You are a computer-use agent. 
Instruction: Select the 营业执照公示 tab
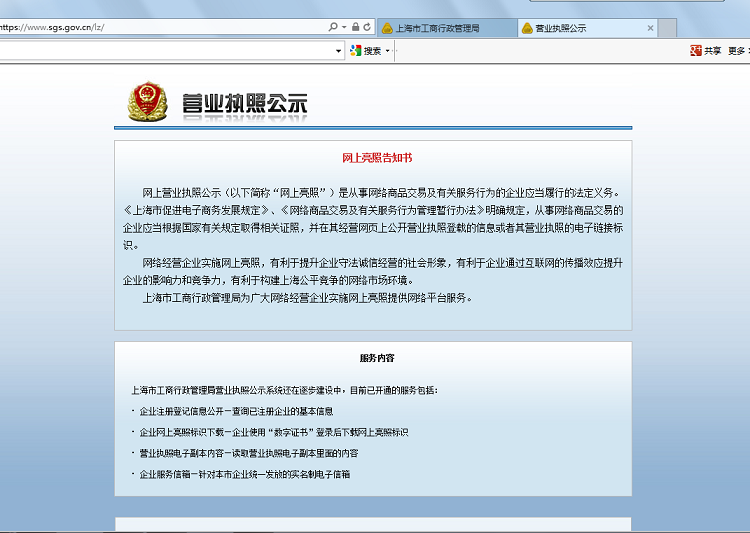pos(587,28)
